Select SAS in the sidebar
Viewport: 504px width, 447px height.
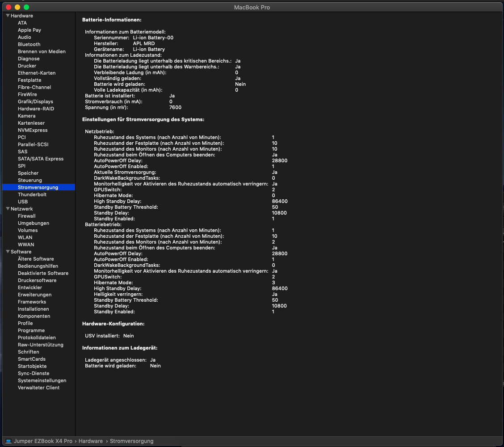point(22,152)
